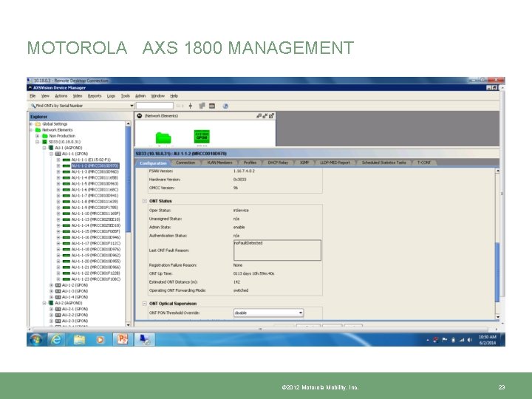Switch to the VLAN Members tab
Screen dimensions: 532x399
click(219, 163)
